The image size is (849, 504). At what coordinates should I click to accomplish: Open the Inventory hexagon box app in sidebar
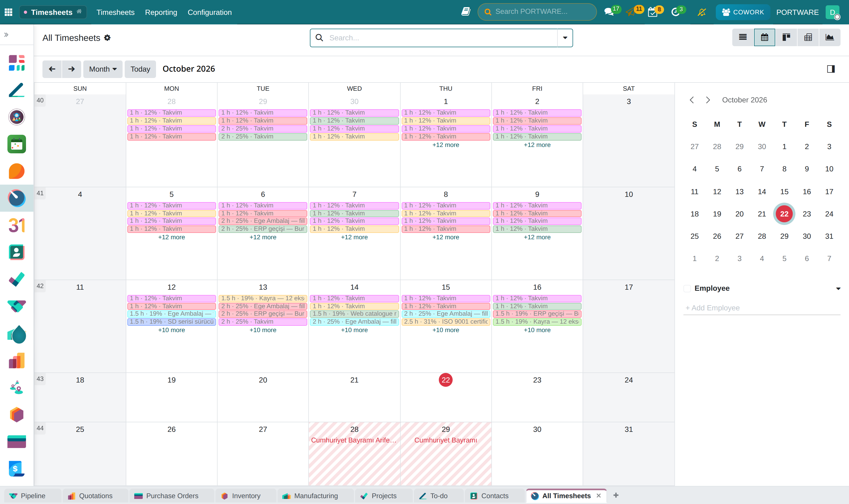[17, 415]
